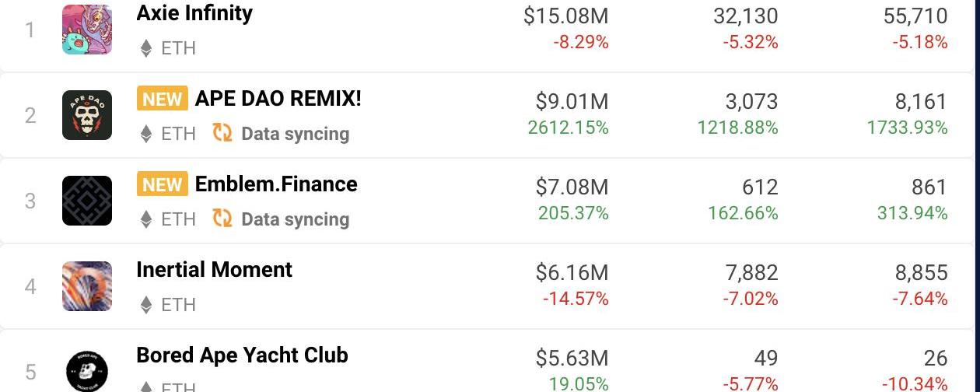Open the Inertial Moment collection link
The width and height of the screenshot is (980, 392).
(x=214, y=270)
